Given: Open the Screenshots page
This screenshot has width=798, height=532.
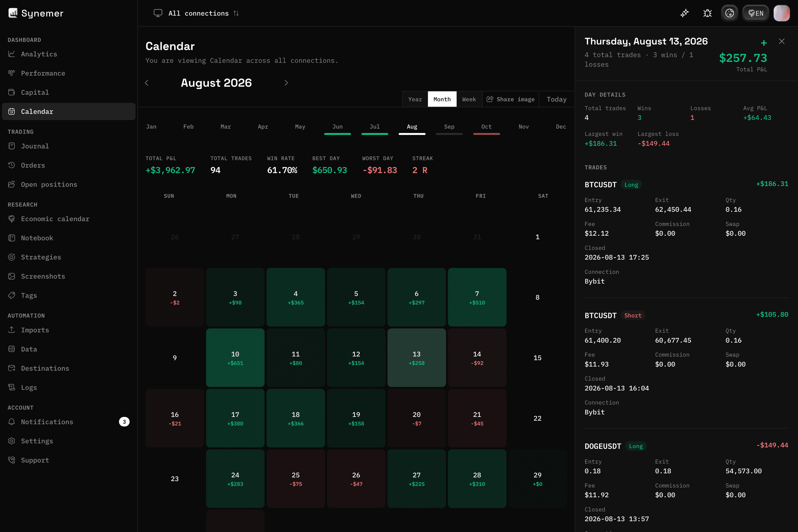Looking at the screenshot, I should (69, 276).
